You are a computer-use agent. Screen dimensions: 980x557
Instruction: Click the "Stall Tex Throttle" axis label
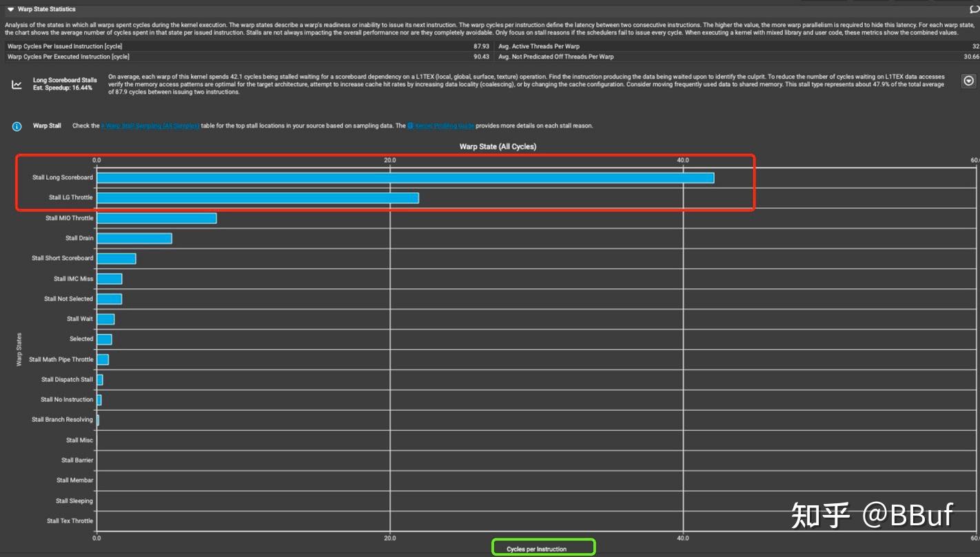point(70,520)
